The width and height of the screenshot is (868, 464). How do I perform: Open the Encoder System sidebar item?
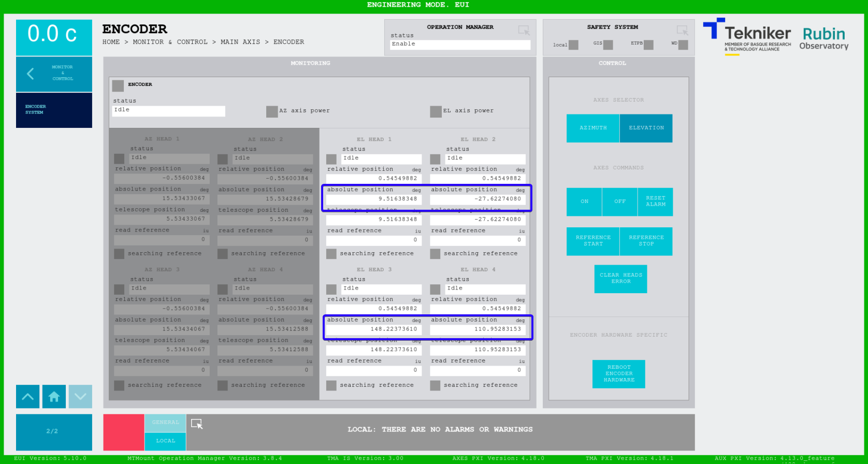click(54, 110)
